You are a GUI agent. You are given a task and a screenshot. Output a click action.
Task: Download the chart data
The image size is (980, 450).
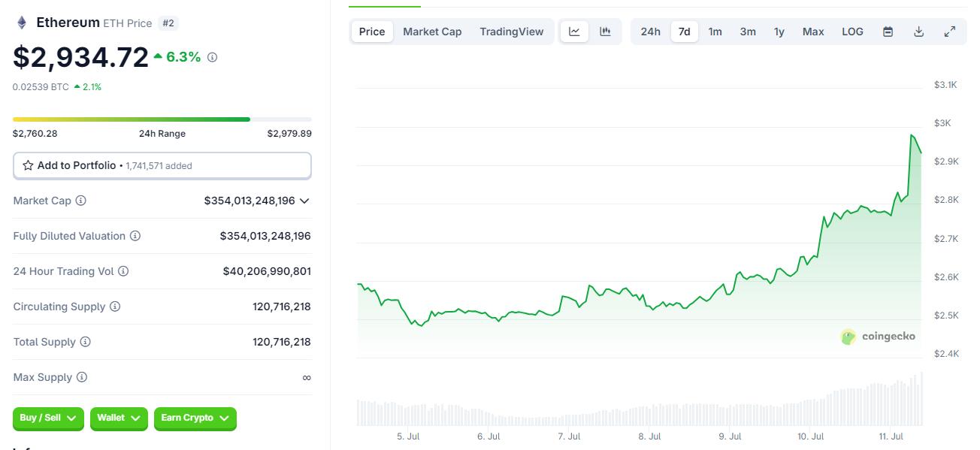tap(918, 32)
